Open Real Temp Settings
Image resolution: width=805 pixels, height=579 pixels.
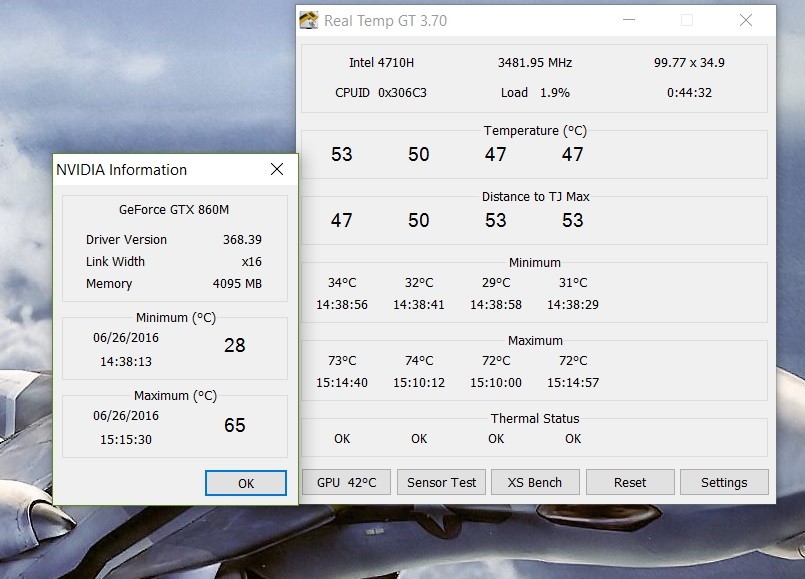(x=724, y=482)
